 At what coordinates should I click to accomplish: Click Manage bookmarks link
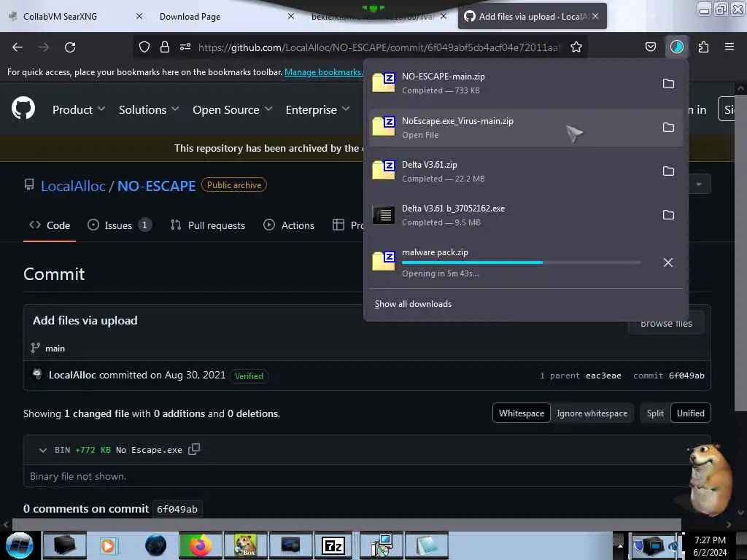pyautogui.click(x=323, y=72)
